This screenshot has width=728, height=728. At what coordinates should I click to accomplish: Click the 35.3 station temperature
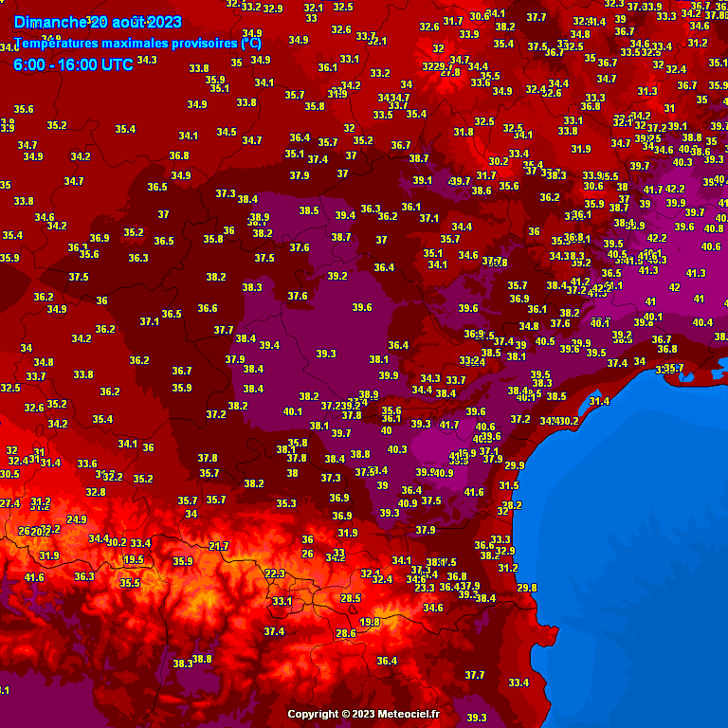pos(286,503)
